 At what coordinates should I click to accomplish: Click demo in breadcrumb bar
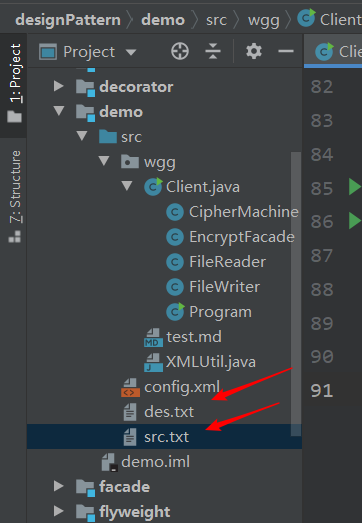163,20
